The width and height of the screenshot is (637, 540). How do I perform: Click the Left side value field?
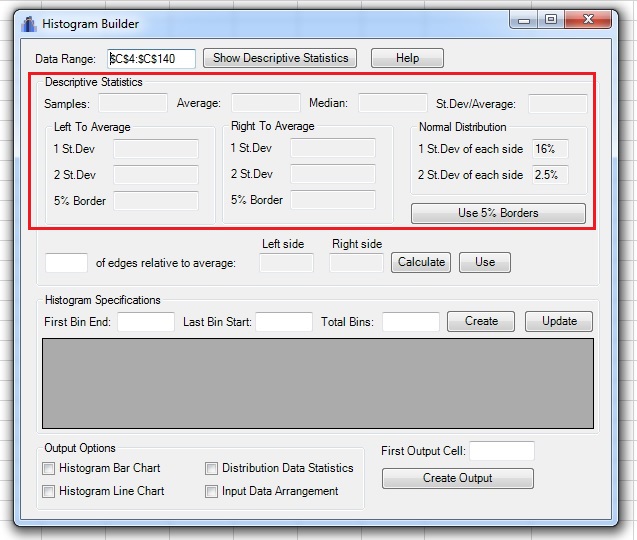click(286, 263)
